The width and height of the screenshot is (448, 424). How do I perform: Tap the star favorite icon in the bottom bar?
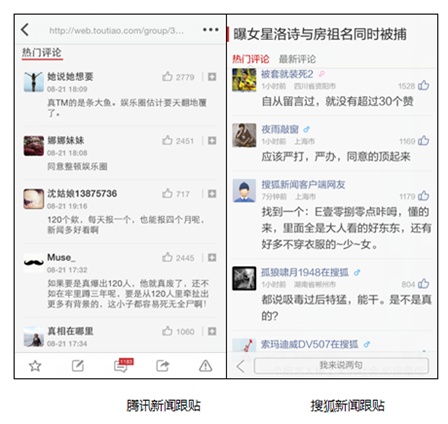click(x=35, y=366)
